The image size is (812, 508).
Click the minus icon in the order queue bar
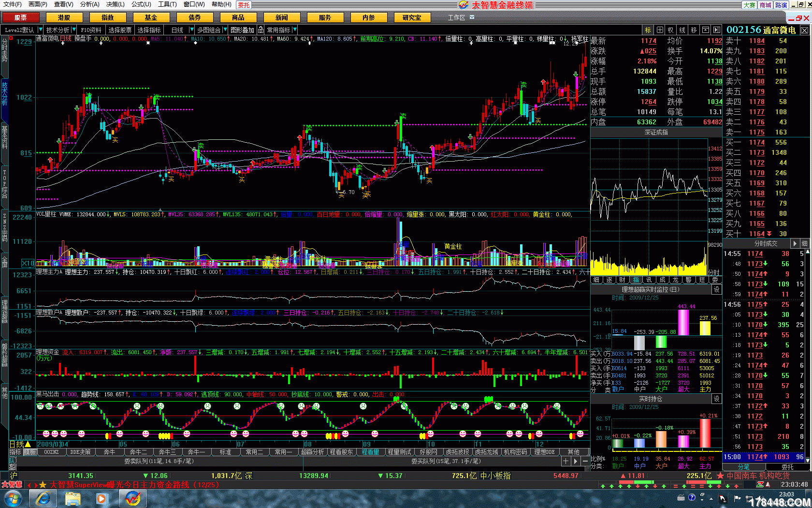pyautogui.click(x=585, y=461)
